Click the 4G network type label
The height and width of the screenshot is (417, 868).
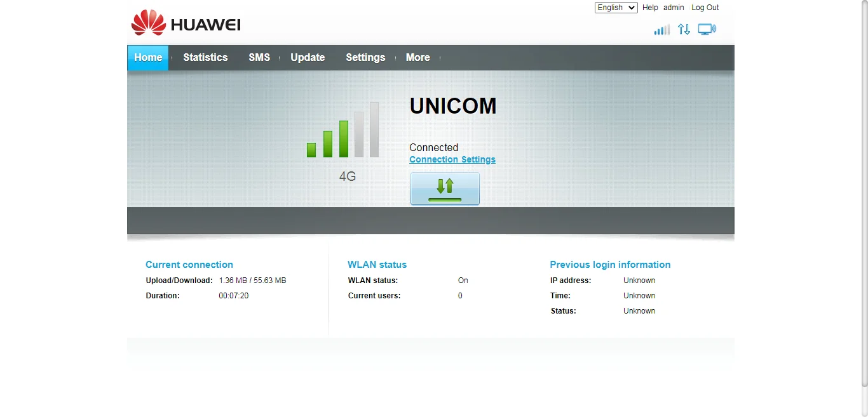point(348,176)
